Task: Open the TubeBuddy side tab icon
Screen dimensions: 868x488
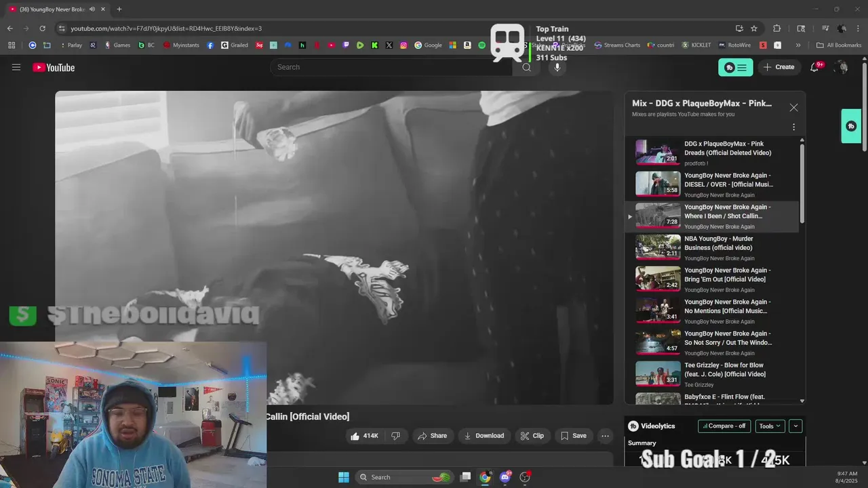Action: tap(851, 126)
